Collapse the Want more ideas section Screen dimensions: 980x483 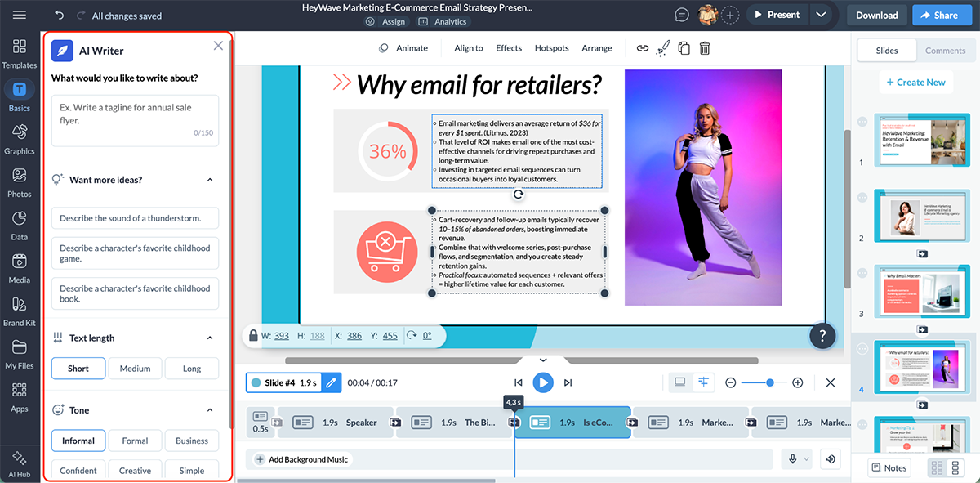(210, 179)
